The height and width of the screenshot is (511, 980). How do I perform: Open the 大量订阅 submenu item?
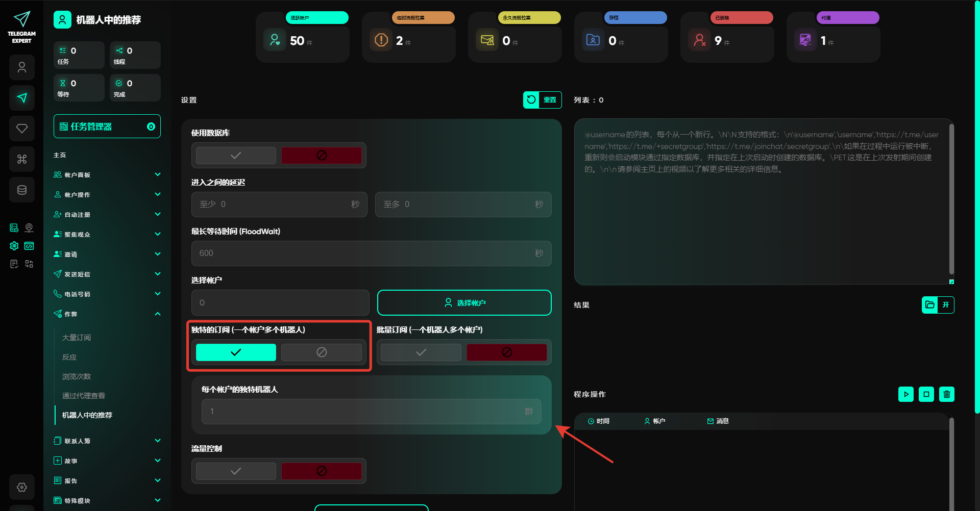click(x=77, y=338)
